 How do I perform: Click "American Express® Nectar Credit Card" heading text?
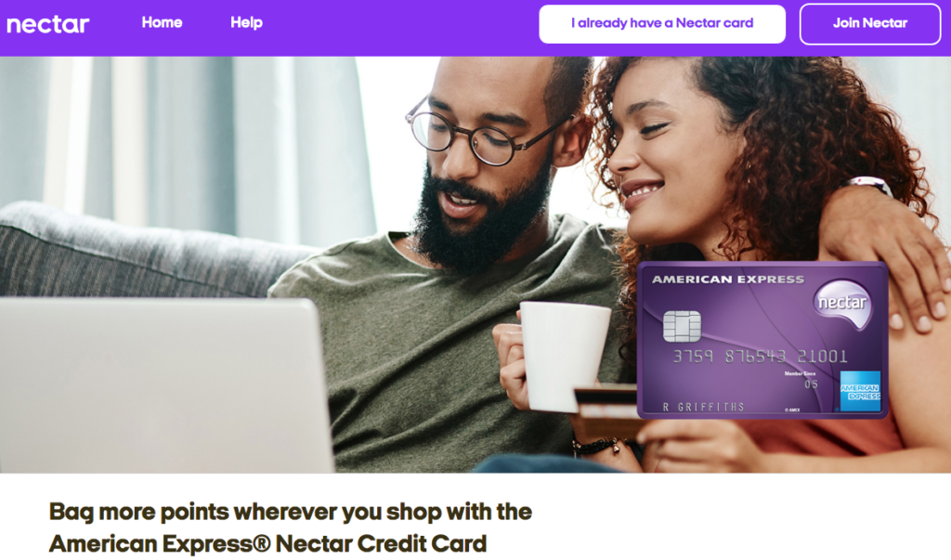(x=267, y=543)
